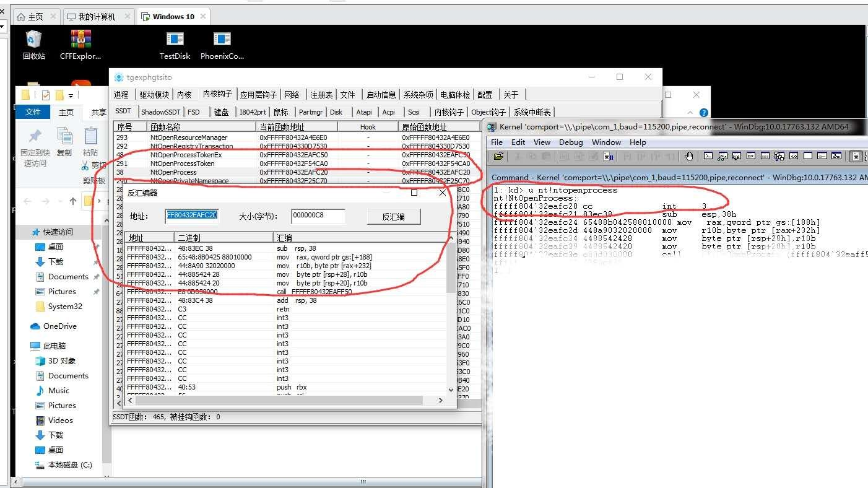The image size is (868, 488).
Task: Open WinDbg Command window toolbar icon
Action: click(708, 156)
